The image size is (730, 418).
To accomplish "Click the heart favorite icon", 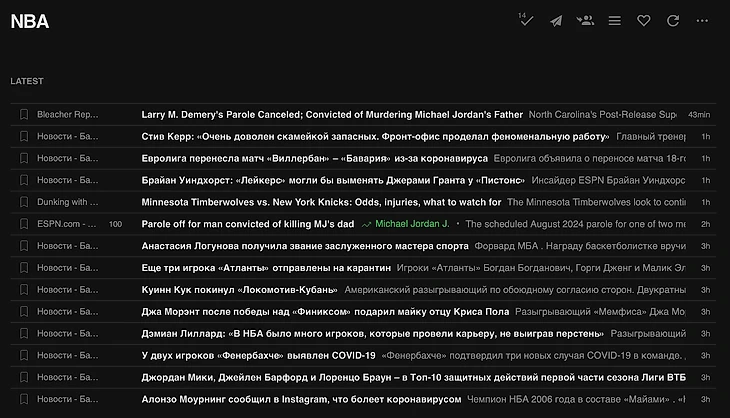I will (644, 21).
